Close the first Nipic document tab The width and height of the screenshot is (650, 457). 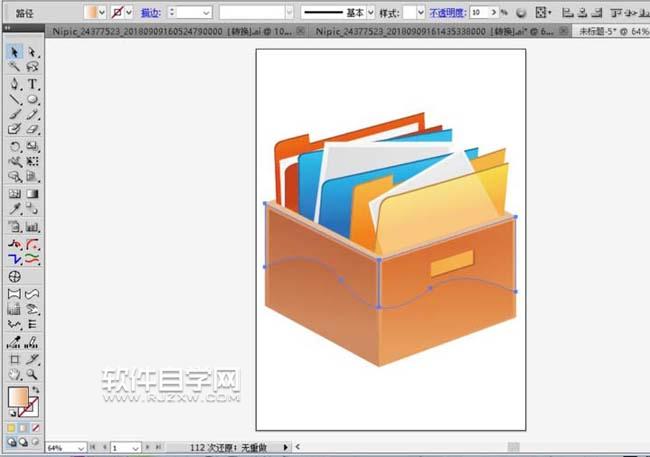(301, 31)
